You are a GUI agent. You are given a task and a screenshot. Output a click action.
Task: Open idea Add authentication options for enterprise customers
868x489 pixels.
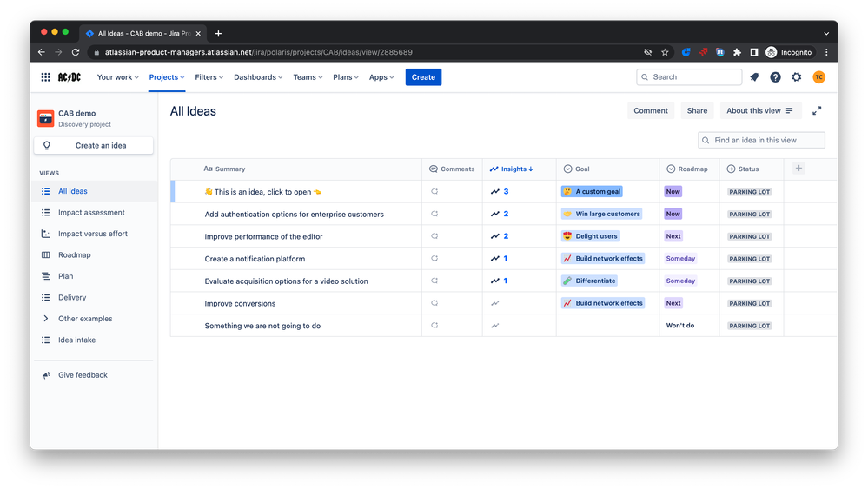pyautogui.click(x=294, y=214)
